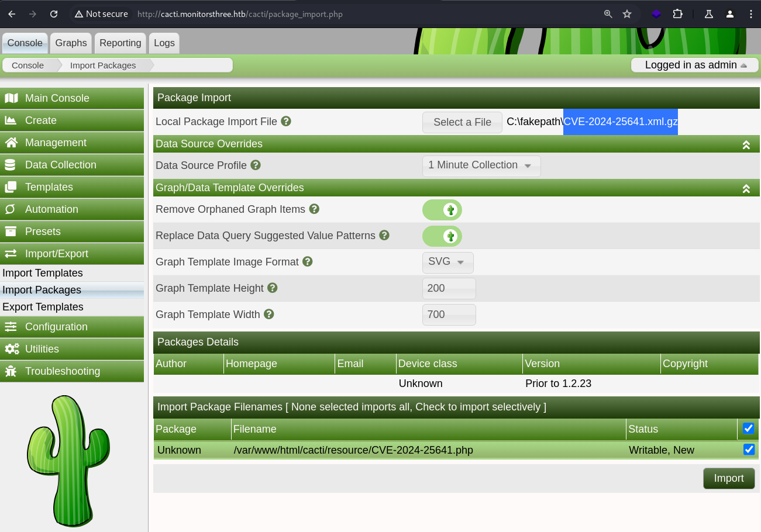Click the browser address bar URL

240,14
